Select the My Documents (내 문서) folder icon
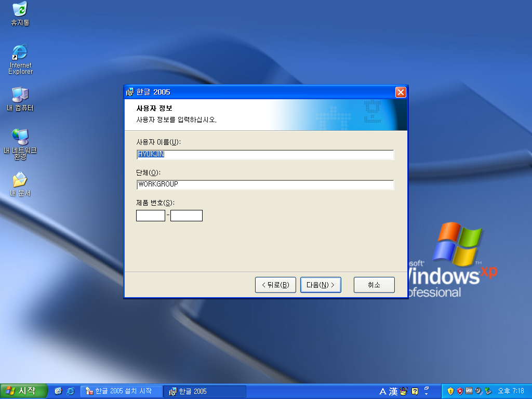This screenshot has width=532, height=399. (x=20, y=184)
